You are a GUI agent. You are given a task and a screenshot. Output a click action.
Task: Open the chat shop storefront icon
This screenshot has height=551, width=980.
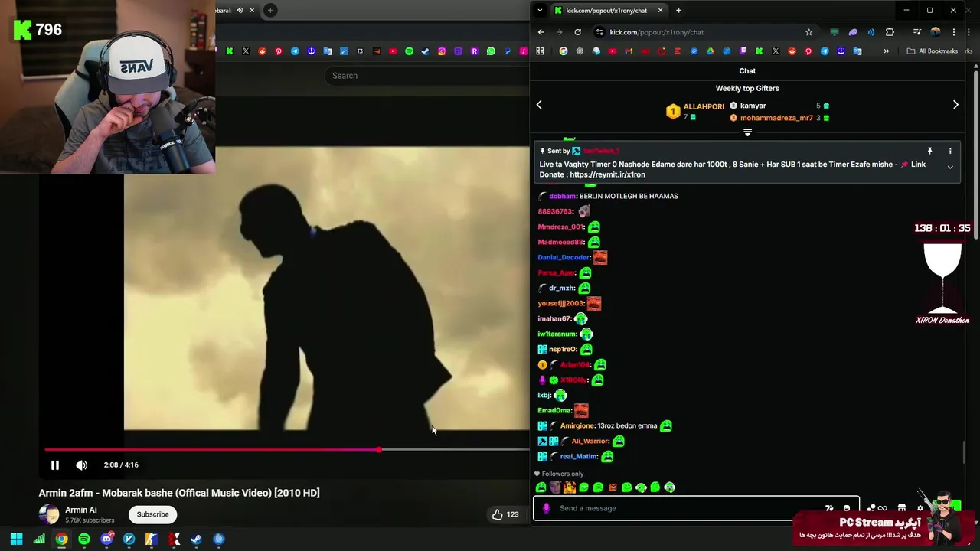902,508
